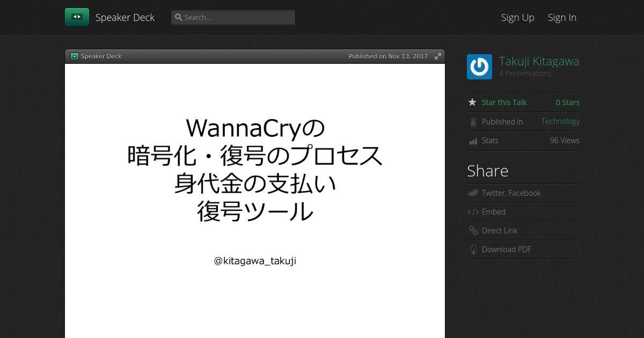This screenshot has height=338, width=644.
Task: Click the Share heading
Action: (x=487, y=171)
